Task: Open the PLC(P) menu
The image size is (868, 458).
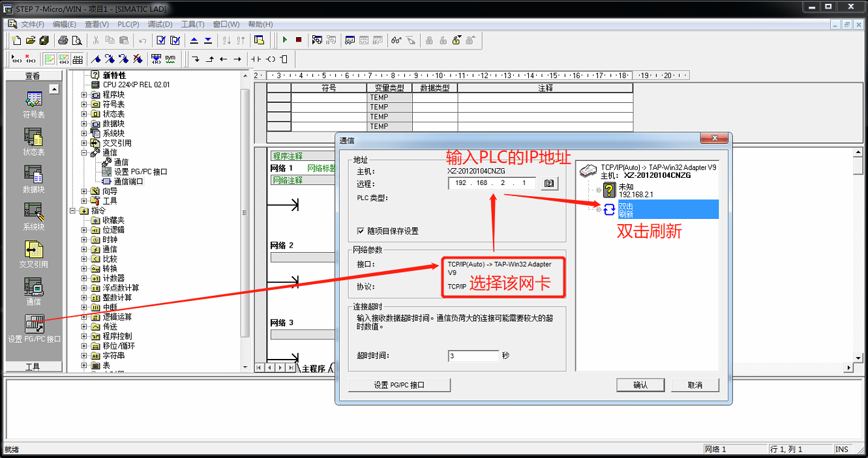Action: 128,24
